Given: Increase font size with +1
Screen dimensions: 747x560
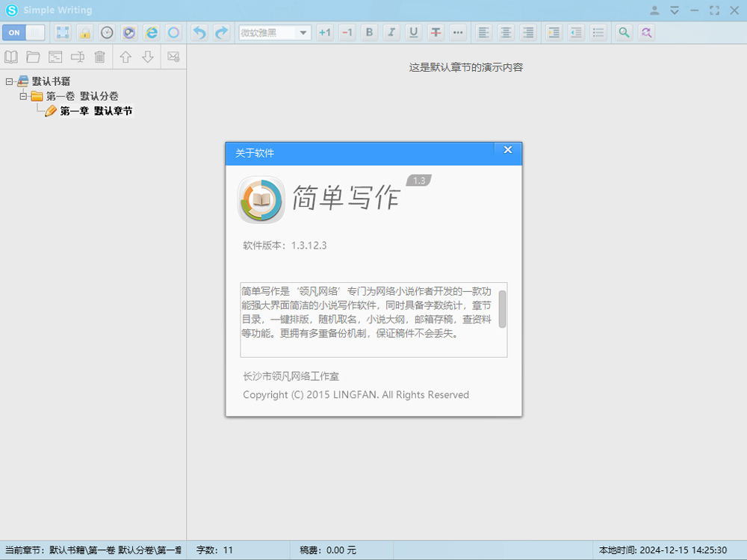Looking at the screenshot, I should point(325,32).
